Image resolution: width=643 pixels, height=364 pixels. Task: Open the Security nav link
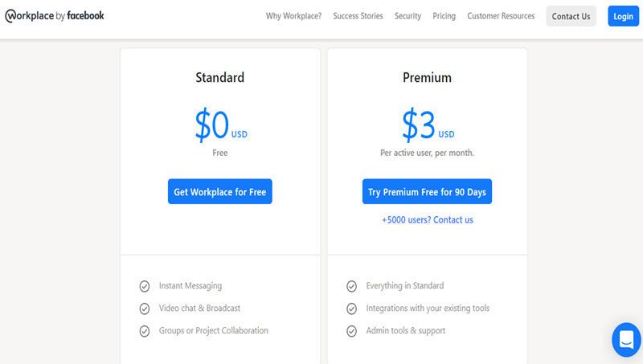point(408,16)
